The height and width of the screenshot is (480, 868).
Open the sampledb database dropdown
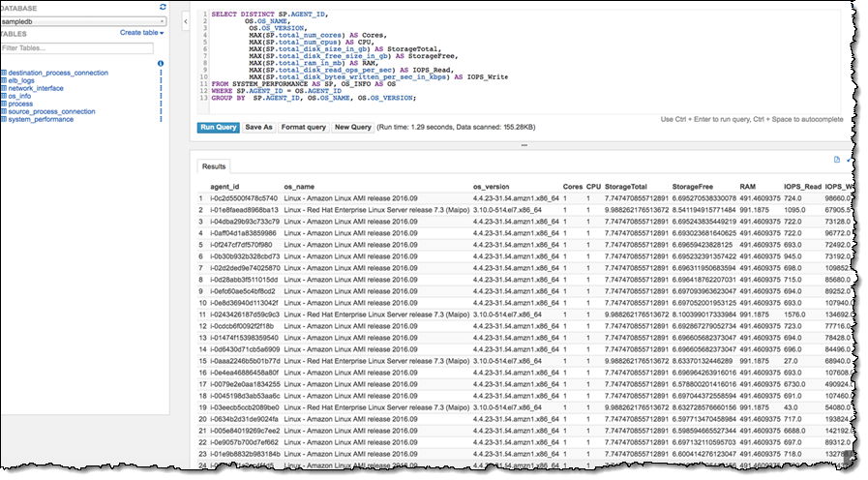click(82, 20)
